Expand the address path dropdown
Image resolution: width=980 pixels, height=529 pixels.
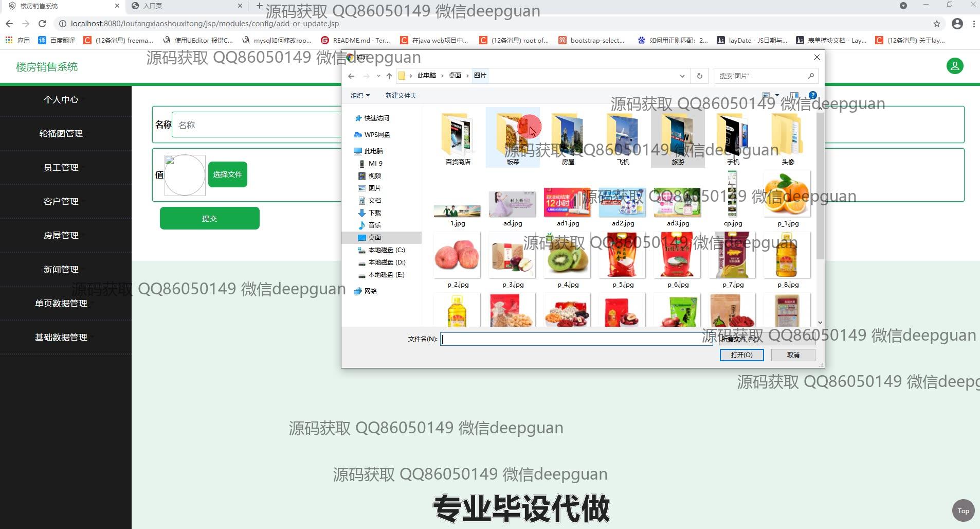(682, 76)
